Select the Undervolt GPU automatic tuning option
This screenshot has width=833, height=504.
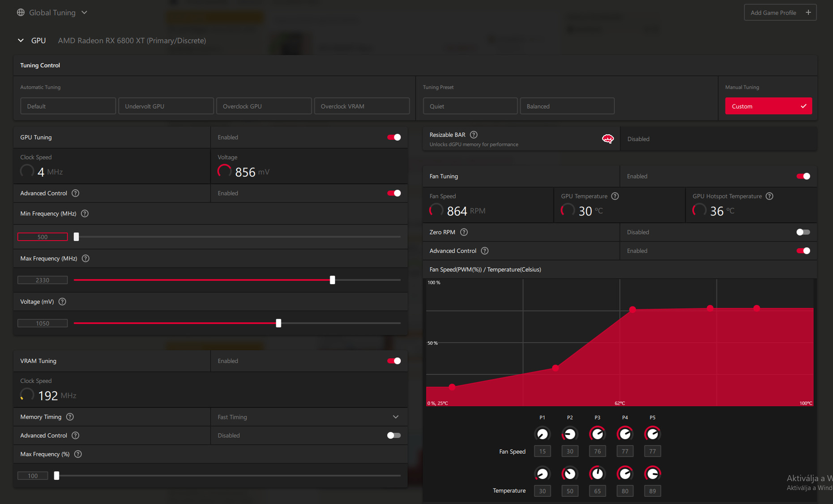[x=166, y=106]
